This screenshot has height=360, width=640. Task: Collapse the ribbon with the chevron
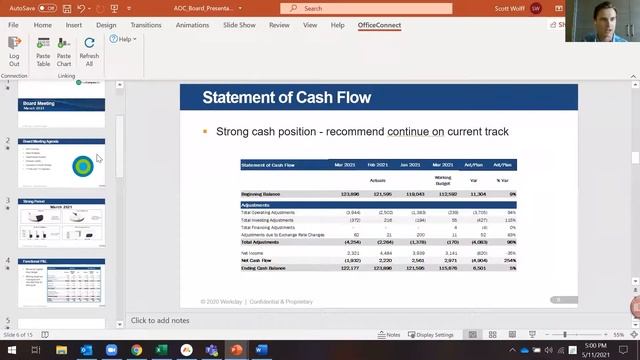click(633, 76)
